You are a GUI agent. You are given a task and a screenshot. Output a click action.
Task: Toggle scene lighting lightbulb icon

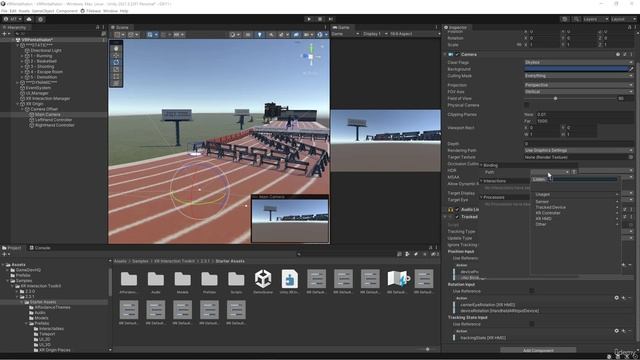(x=259, y=35)
